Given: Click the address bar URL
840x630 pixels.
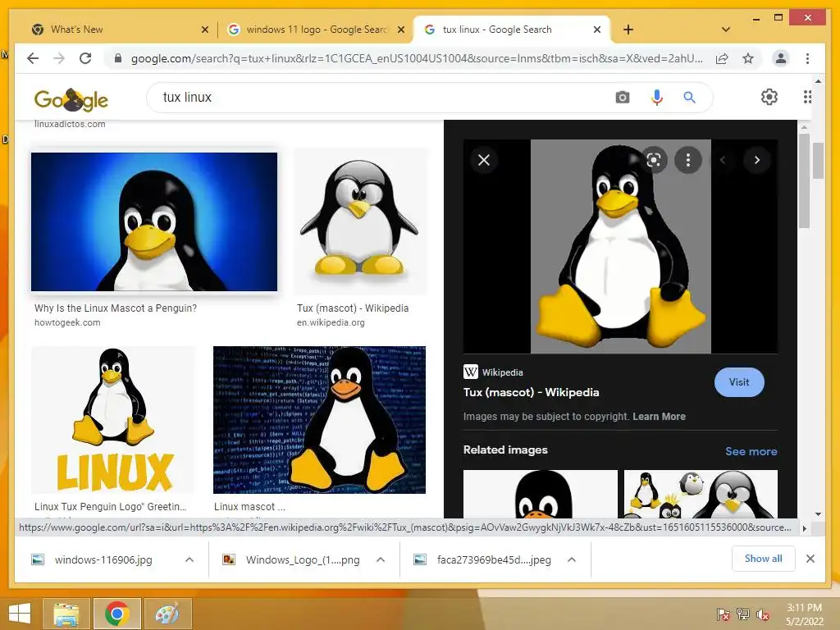Looking at the screenshot, I should (417, 58).
